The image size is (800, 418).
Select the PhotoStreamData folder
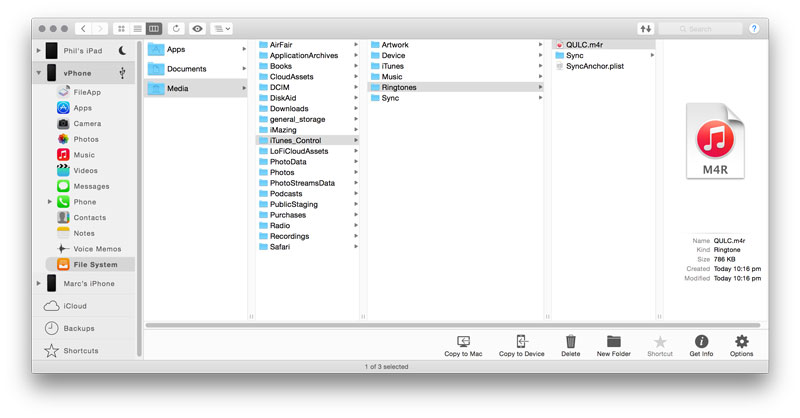(x=307, y=183)
